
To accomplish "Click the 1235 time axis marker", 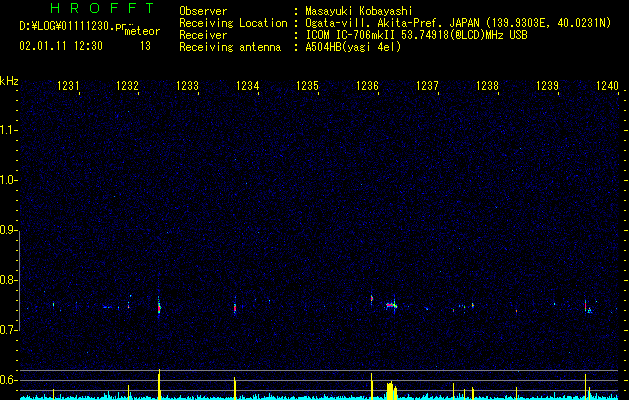I will (307, 85).
